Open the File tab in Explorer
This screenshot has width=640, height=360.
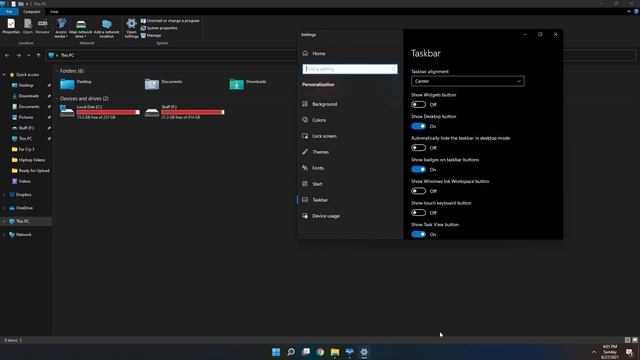9,11
